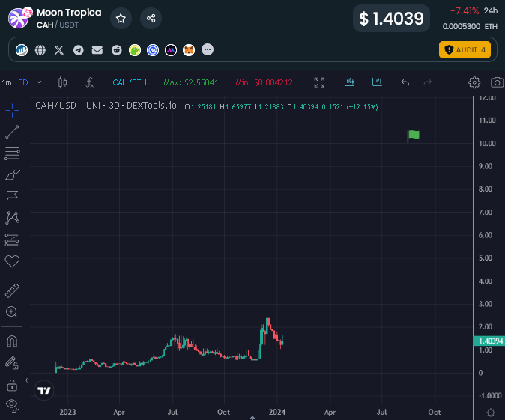The image size is (505, 420).
Task: Select the ruler measure tool
Action: point(12,290)
